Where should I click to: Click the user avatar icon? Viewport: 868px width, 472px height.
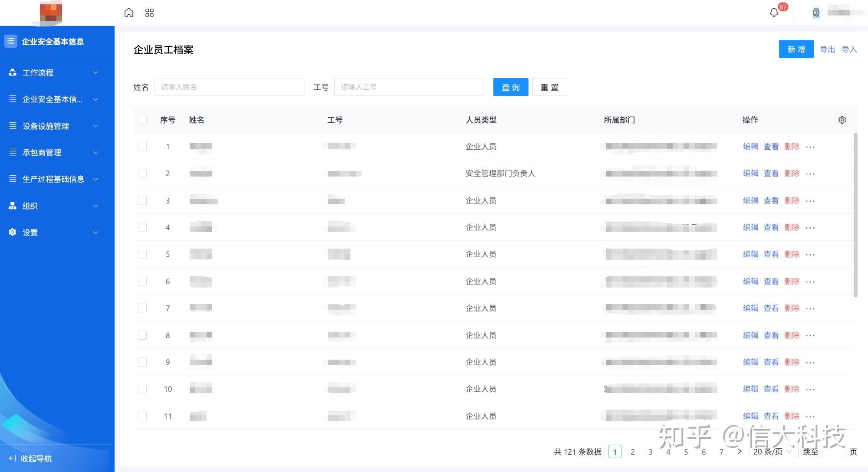[816, 13]
